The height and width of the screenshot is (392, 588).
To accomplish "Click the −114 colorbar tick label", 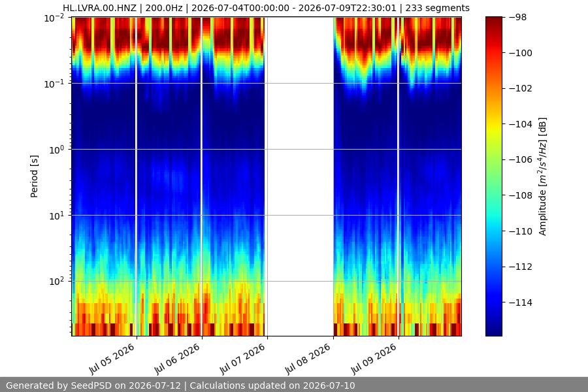I will coord(521,302).
